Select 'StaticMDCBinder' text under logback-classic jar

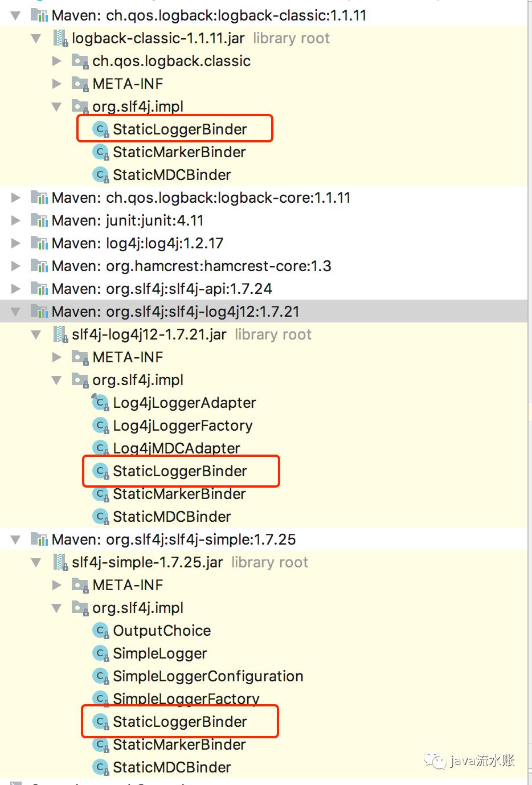click(172, 175)
